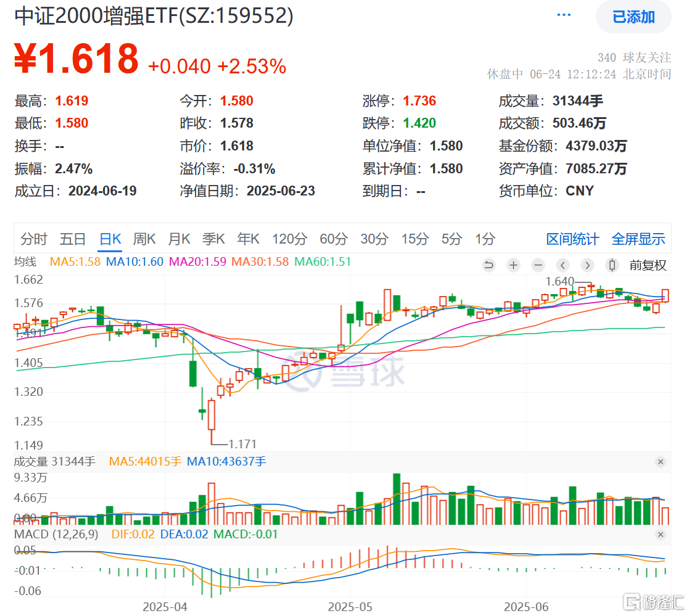The width and height of the screenshot is (689, 616).
Task: Click the volume MA10:43637手 label
Action: (227, 462)
